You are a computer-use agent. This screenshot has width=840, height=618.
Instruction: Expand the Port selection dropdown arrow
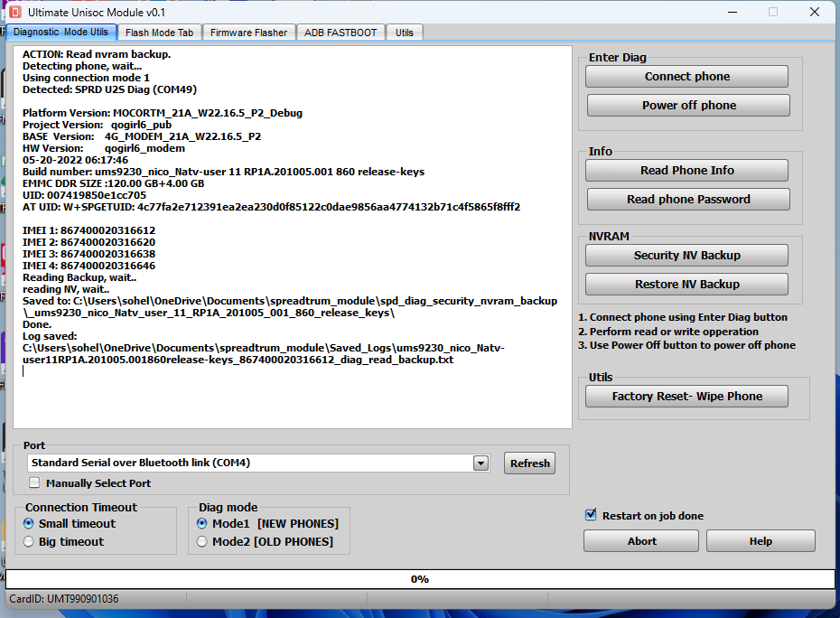(x=481, y=463)
